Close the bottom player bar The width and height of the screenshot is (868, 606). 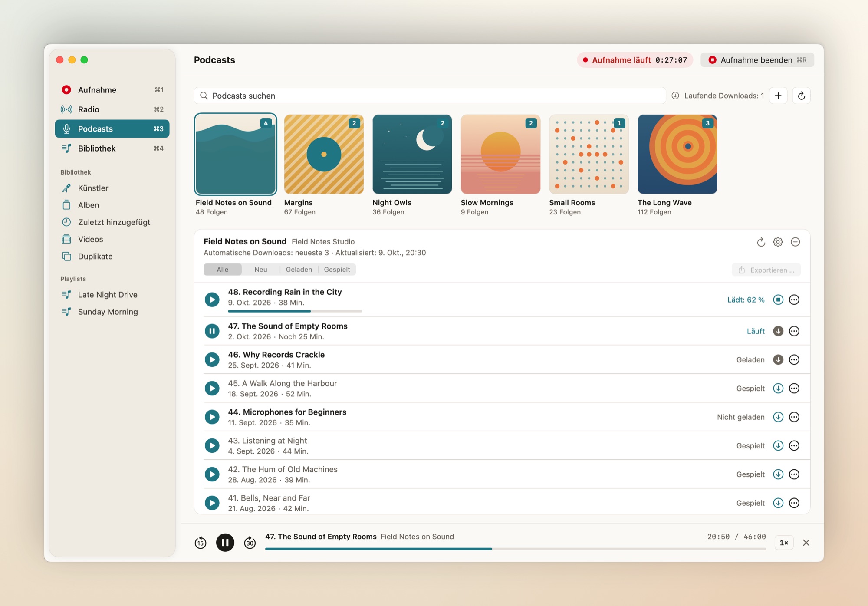coord(806,543)
